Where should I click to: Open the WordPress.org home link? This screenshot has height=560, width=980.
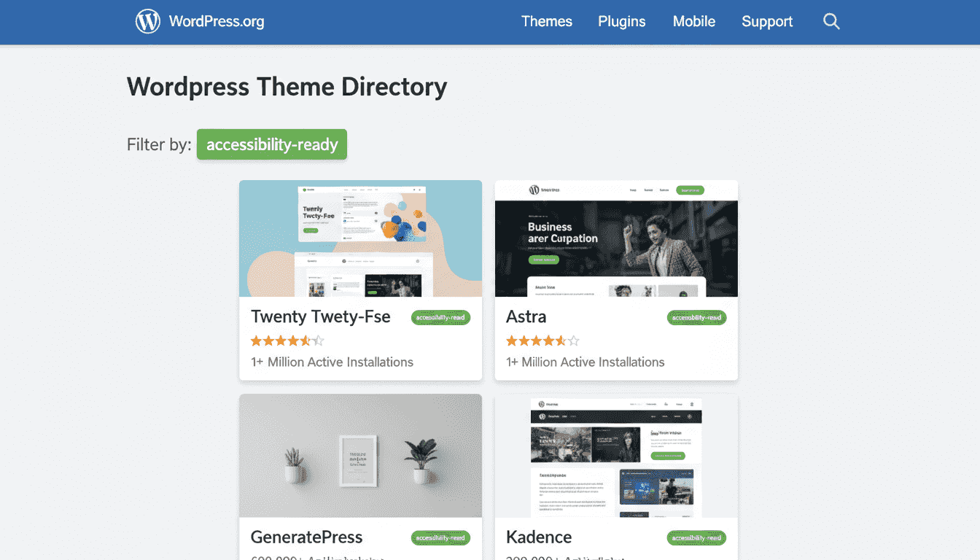216,21
